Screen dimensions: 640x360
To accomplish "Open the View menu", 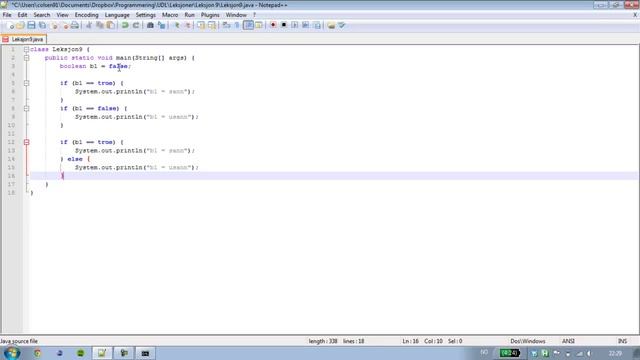I will [62, 15].
